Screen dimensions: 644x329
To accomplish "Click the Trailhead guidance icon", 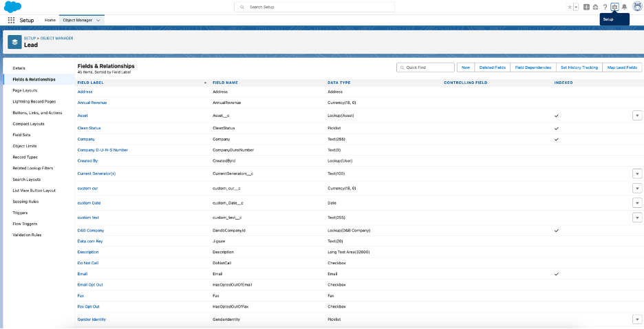I will 595,7.
